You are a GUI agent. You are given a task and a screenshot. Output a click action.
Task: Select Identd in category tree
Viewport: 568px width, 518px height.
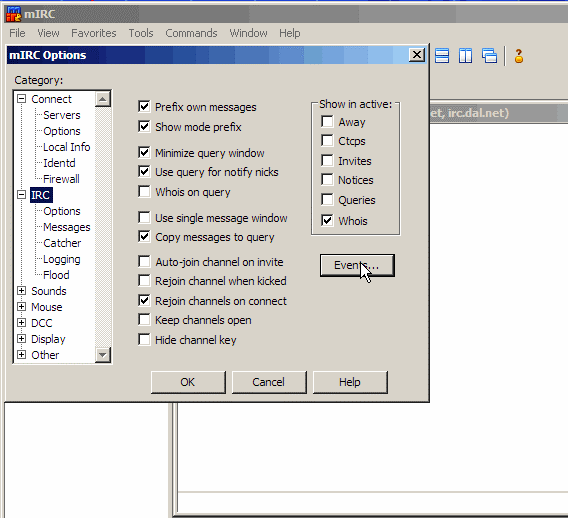(x=59, y=163)
